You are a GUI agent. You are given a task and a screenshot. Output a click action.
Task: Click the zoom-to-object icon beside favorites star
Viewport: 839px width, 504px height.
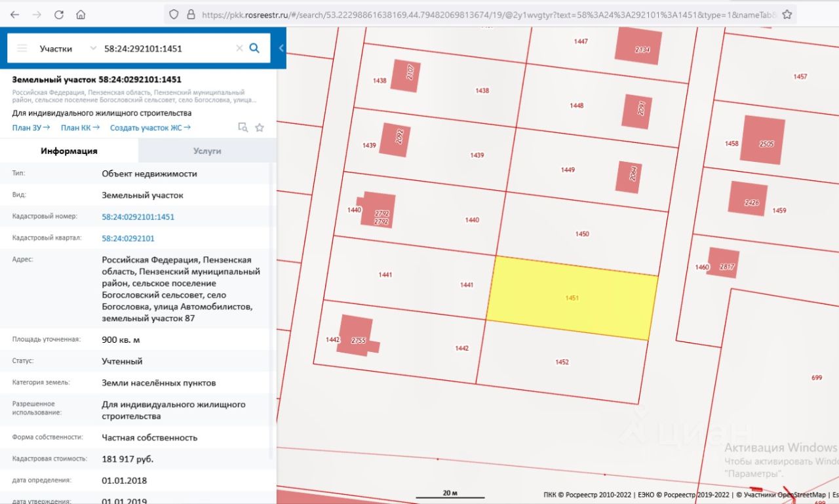coord(243,128)
